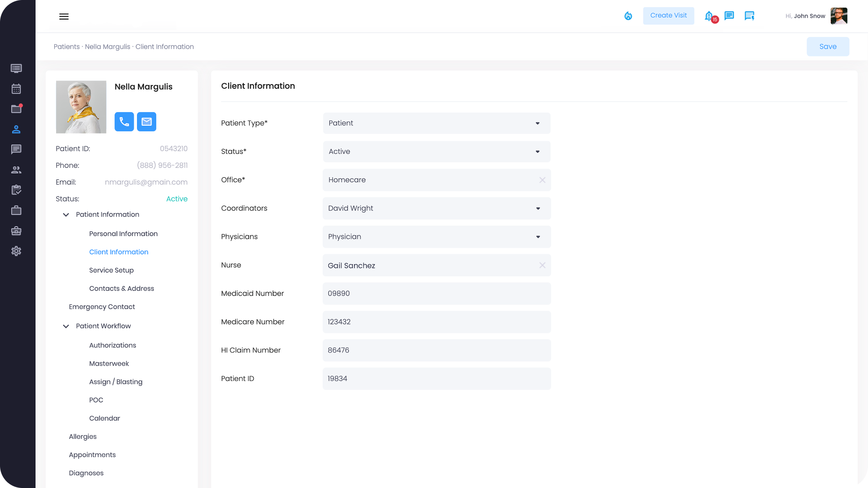The height and width of the screenshot is (488, 868).
Task: Open the Coordinators dropdown
Action: pos(436,208)
